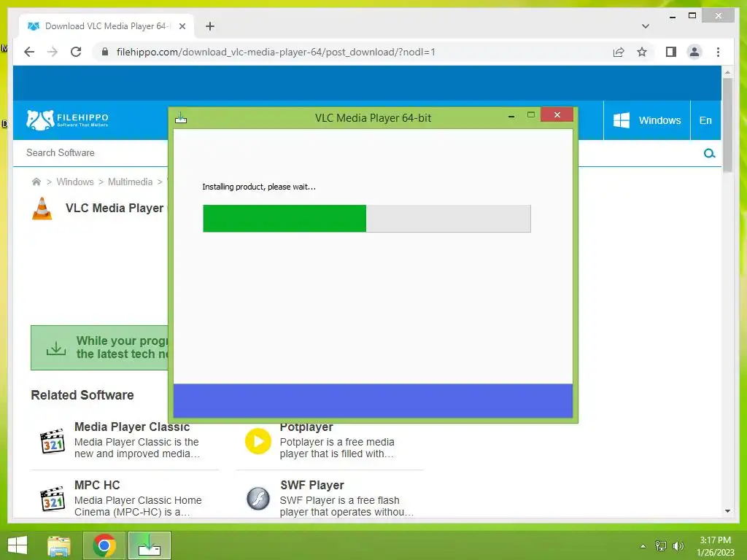Viewport: 747px width, 560px height.
Task: Open the Potplayer title link
Action: tap(306, 427)
